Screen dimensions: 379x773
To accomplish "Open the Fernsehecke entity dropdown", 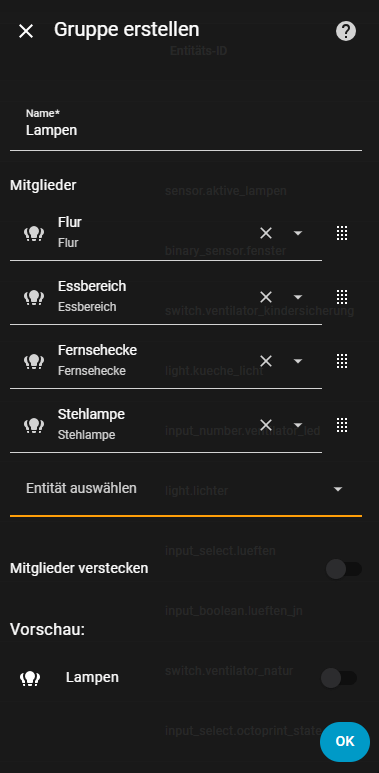I will click(x=298, y=361).
